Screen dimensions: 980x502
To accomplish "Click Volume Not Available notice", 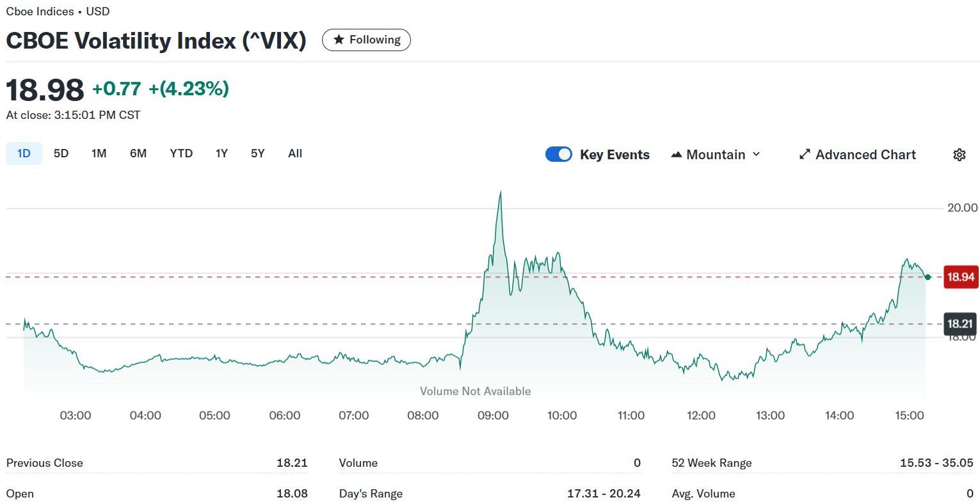I will pos(475,391).
